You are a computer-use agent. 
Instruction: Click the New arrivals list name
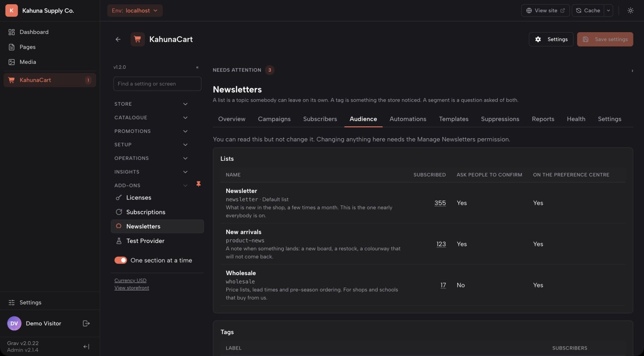click(244, 232)
